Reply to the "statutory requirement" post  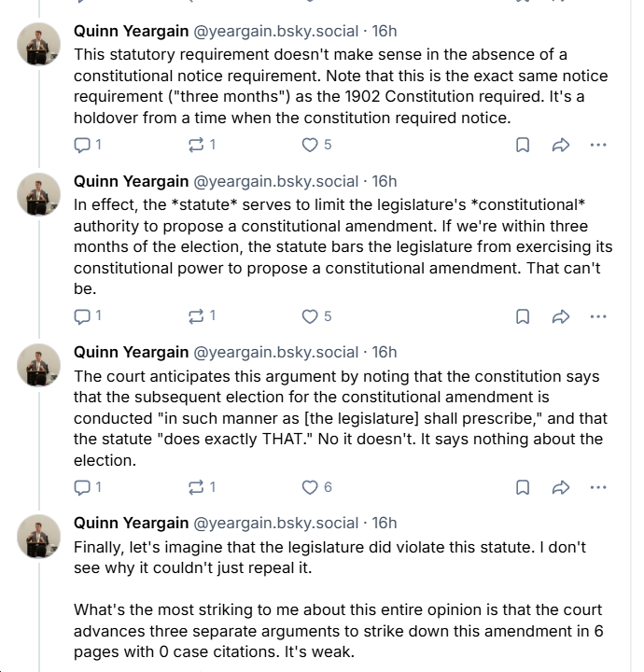[82, 145]
